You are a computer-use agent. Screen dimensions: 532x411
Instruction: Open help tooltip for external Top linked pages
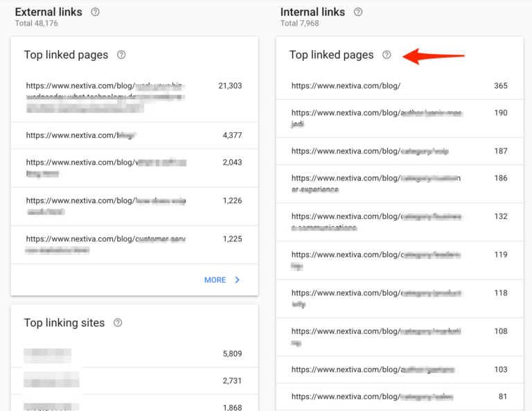click(122, 55)
